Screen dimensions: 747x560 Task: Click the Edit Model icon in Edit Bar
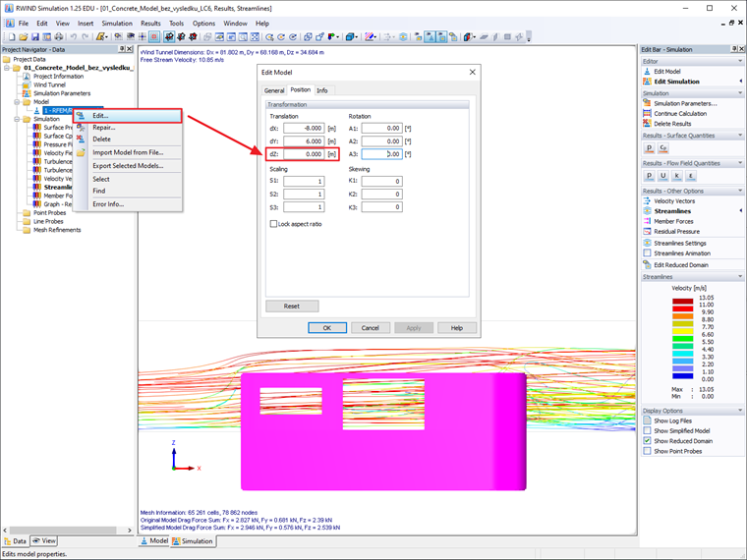(x=647, y=72)
